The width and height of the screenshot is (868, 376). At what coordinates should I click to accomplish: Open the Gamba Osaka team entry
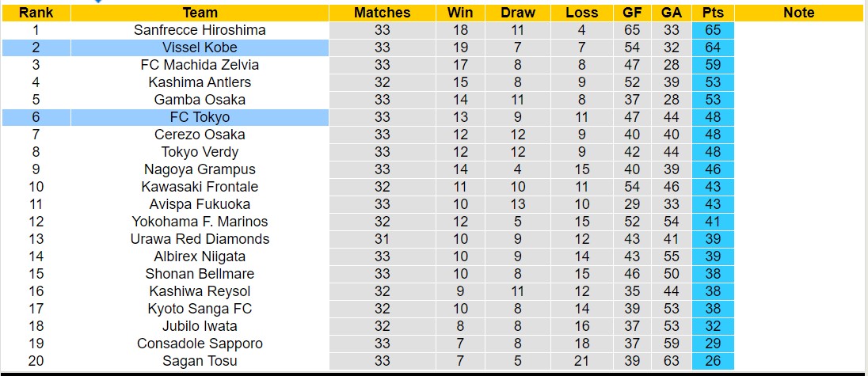tap(200, 100)
